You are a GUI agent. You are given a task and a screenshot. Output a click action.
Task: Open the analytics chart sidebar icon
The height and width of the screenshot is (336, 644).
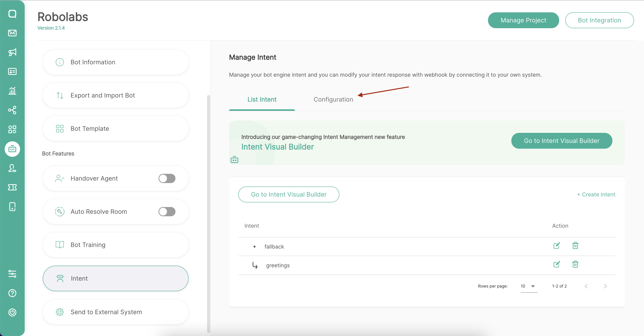pos(12,91)
